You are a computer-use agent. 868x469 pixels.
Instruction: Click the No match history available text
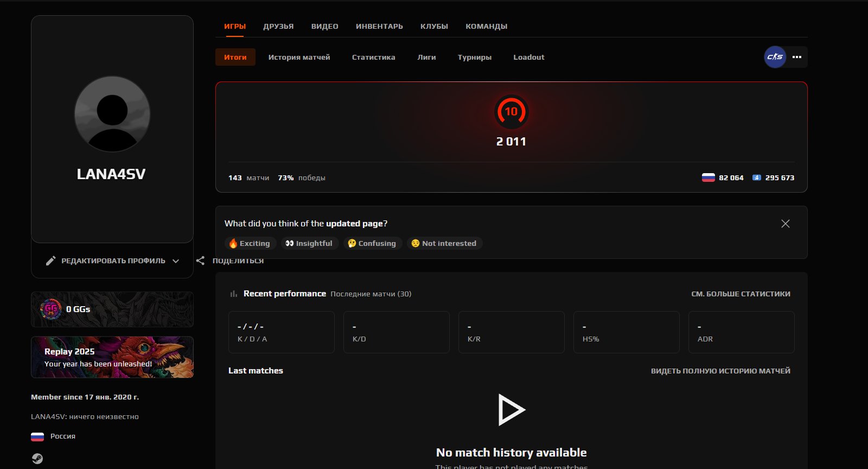(x=512, y=452)
